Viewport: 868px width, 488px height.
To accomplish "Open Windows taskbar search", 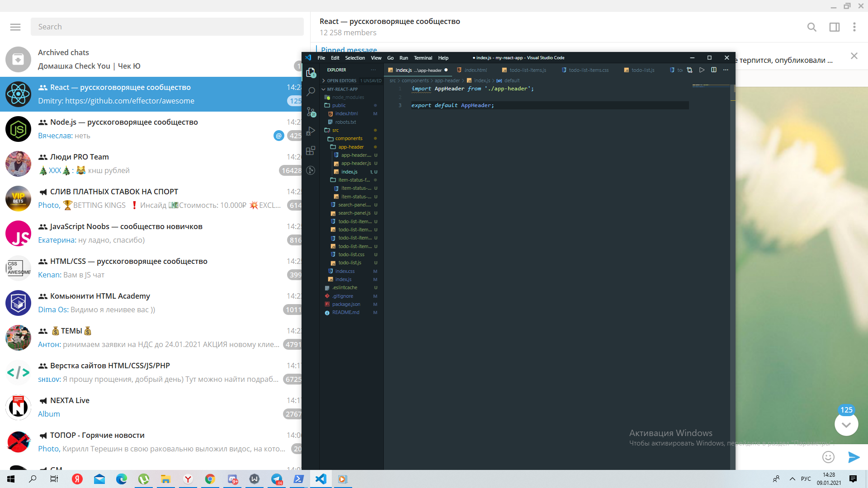I will (33, 479).
